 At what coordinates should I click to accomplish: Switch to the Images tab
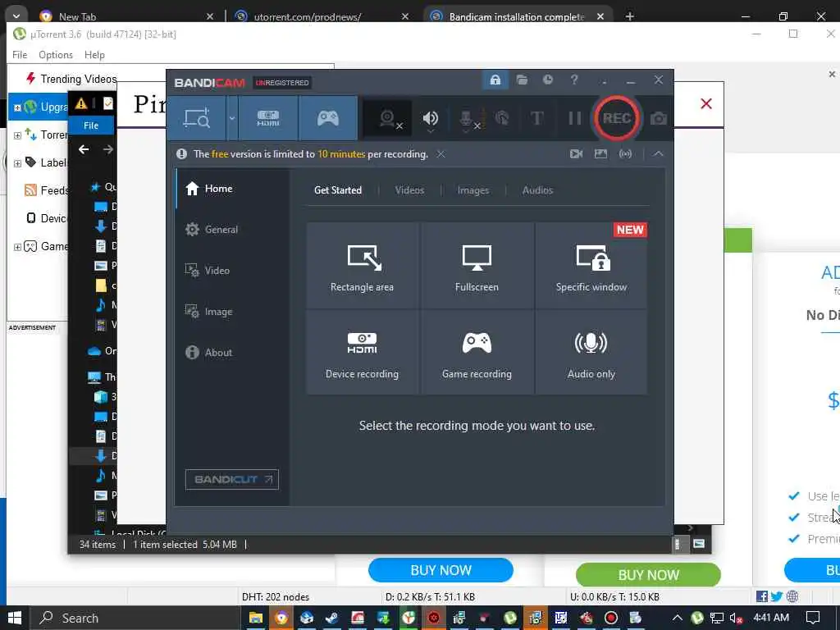[x=473, y=190]
